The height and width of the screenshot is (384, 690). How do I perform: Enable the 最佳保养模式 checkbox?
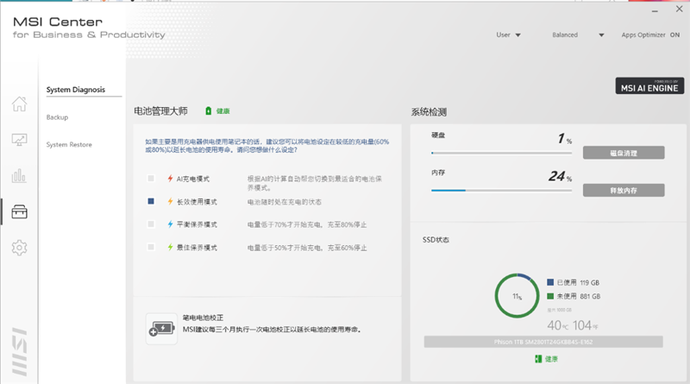coord(151,247)
